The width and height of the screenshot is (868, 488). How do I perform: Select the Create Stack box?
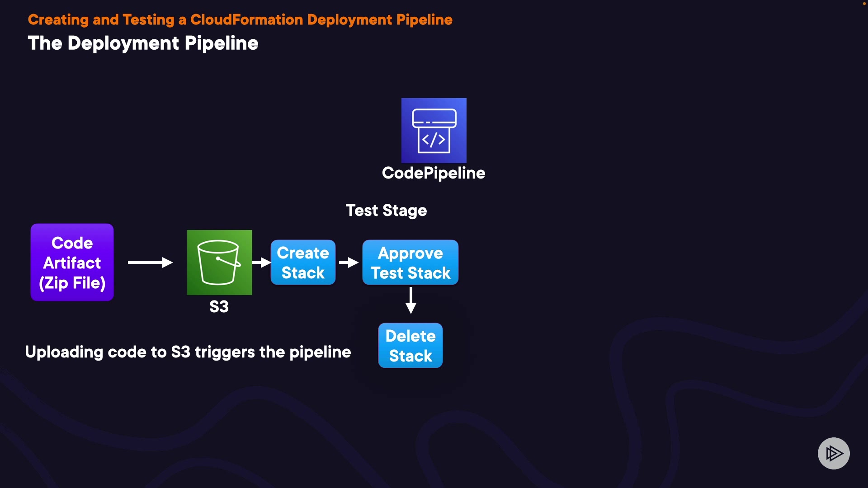303,263
